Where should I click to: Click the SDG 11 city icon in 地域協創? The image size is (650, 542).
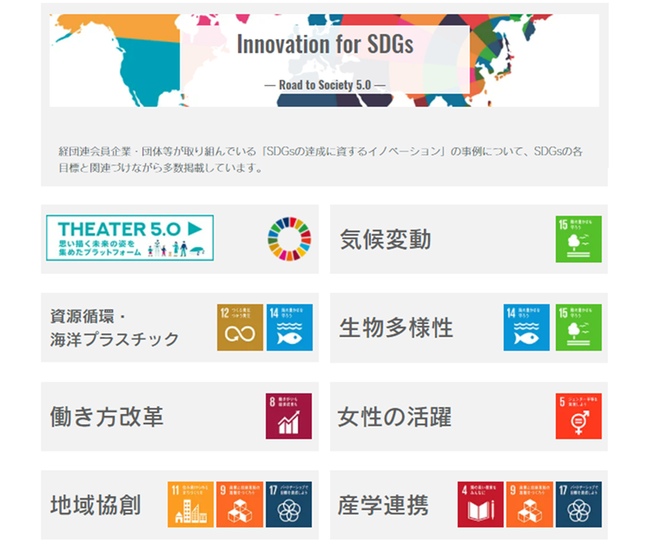[x=192, y=504]
